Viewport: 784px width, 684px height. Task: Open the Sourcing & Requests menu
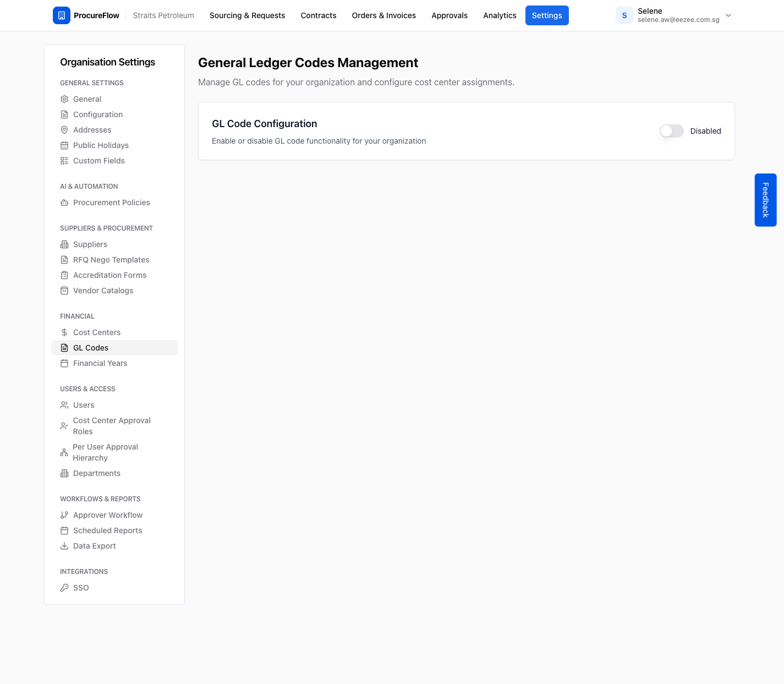click(247, 15)
